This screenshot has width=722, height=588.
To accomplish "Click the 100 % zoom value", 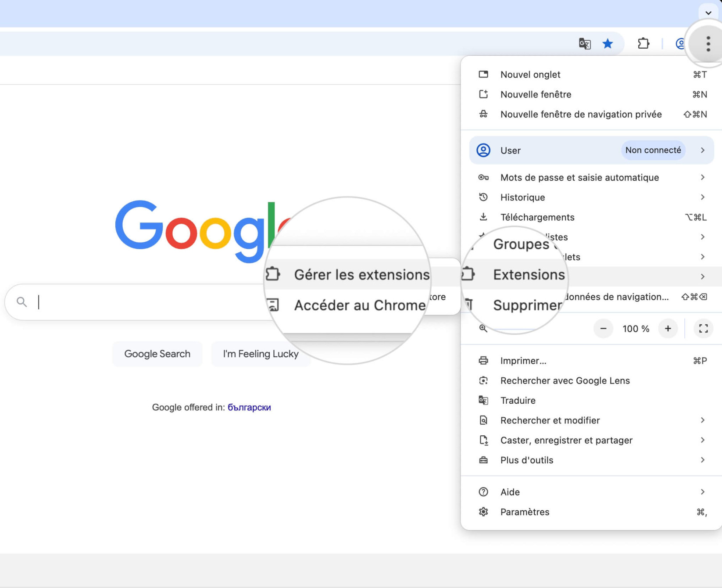I will [636, 329].
